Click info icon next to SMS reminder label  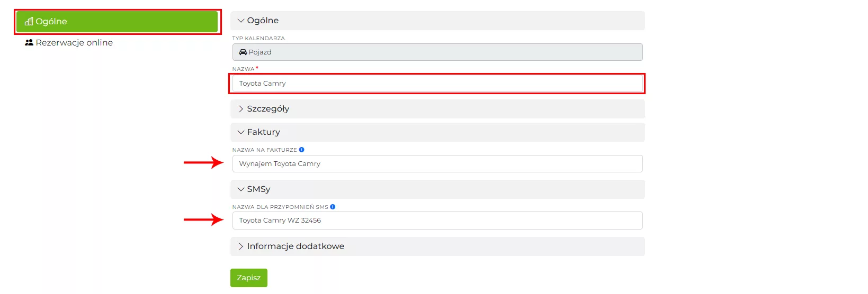(x=333, y=207)
